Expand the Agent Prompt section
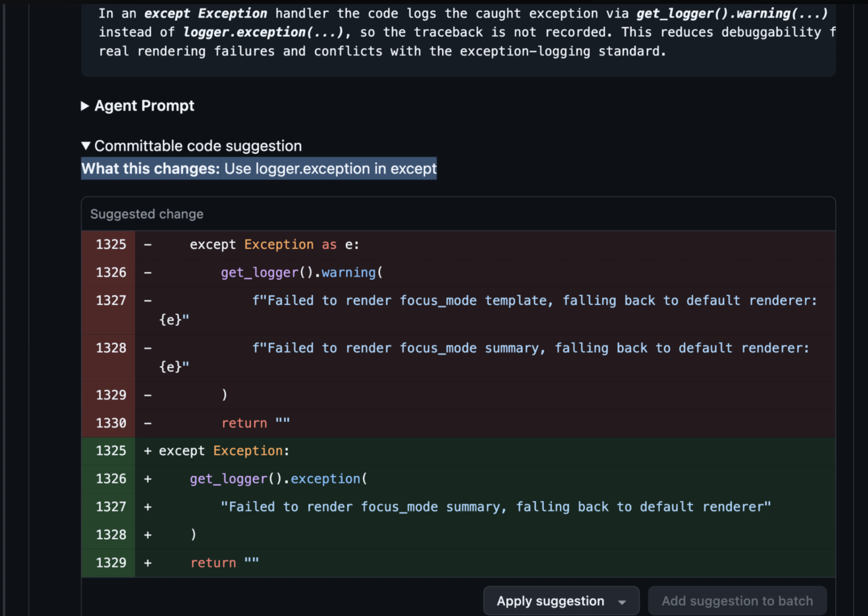Screen dimensions: 868x616 138,106
